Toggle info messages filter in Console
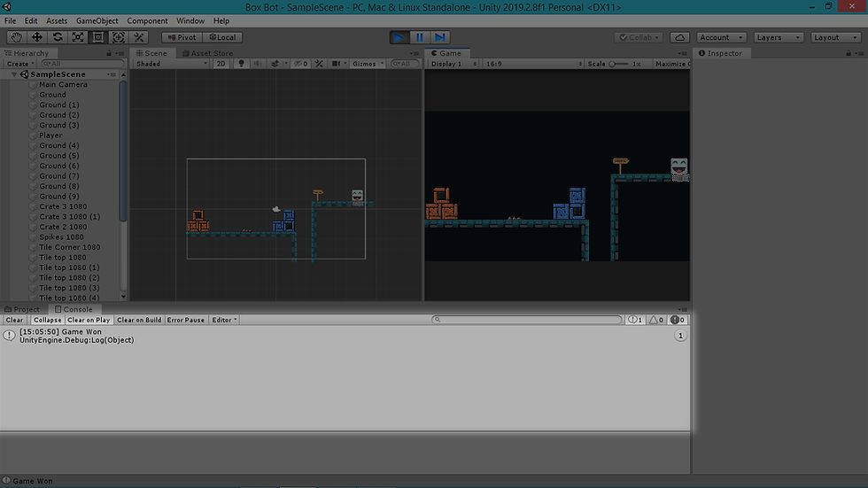This screenshot has height=488, width=868. 636,320
